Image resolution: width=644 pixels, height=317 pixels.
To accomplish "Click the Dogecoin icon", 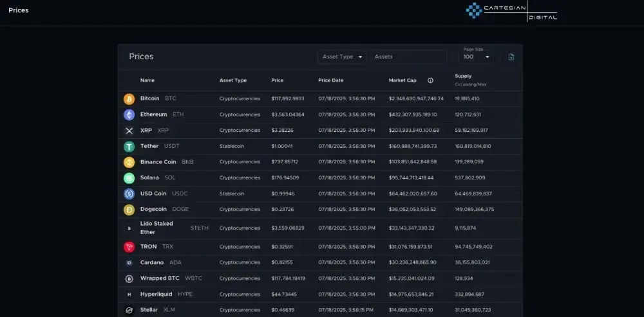I will (129, 210).
